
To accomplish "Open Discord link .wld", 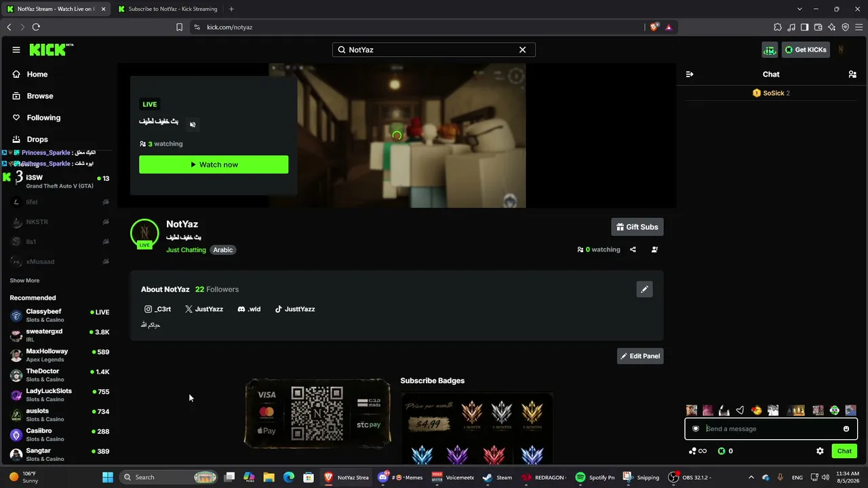I will coord(249,309).
